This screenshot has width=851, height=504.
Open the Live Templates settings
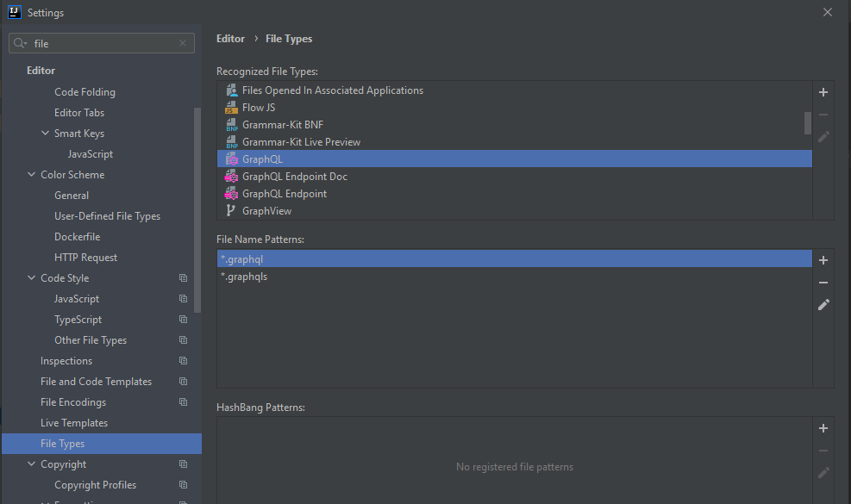[x=72, y=422]
